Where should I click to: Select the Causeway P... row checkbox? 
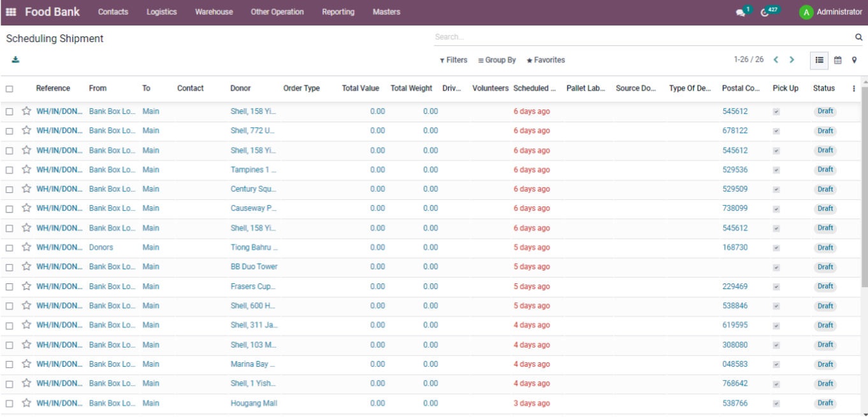(10, 208)
